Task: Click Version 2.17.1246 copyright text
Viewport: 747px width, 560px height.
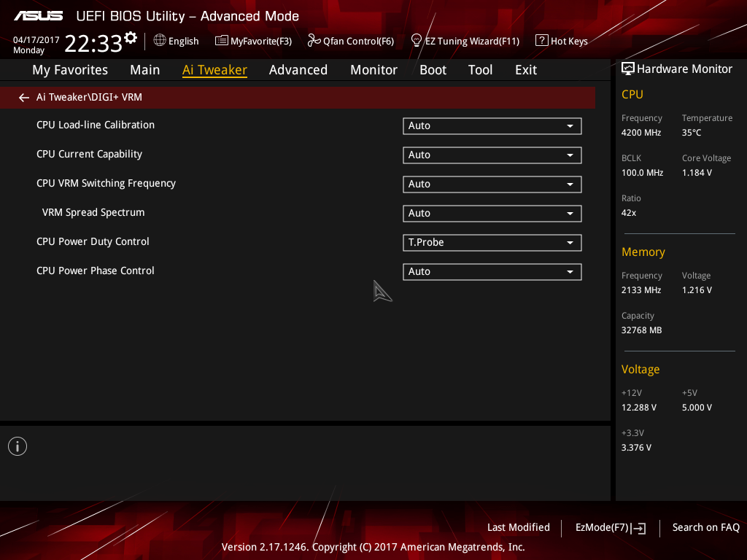Action: click(373, 547)
